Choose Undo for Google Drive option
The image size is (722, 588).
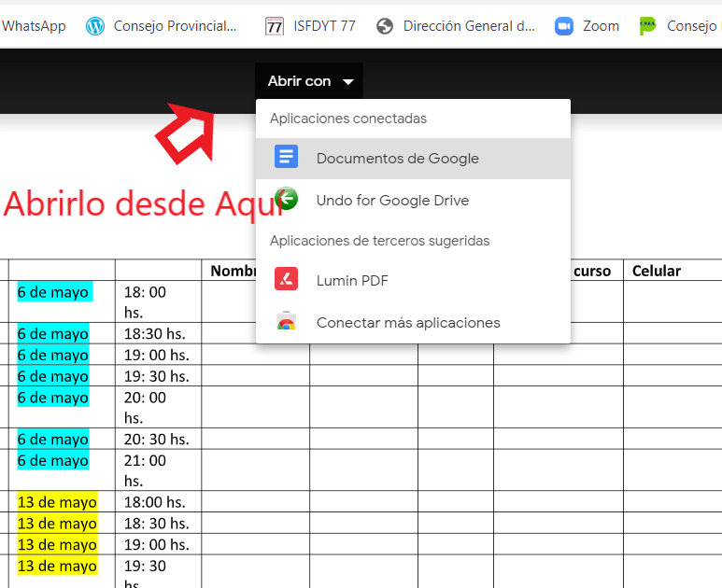click(x=392, y=201)
